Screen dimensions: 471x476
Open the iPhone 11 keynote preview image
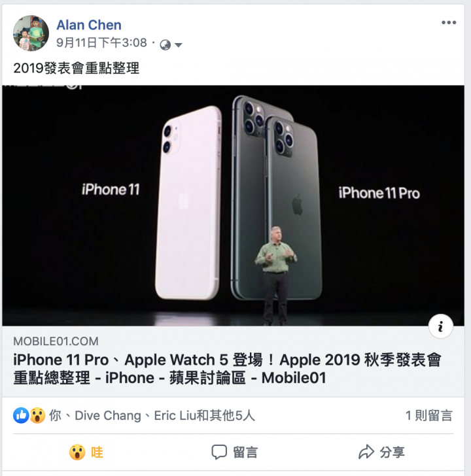click(x=234, y=205)
